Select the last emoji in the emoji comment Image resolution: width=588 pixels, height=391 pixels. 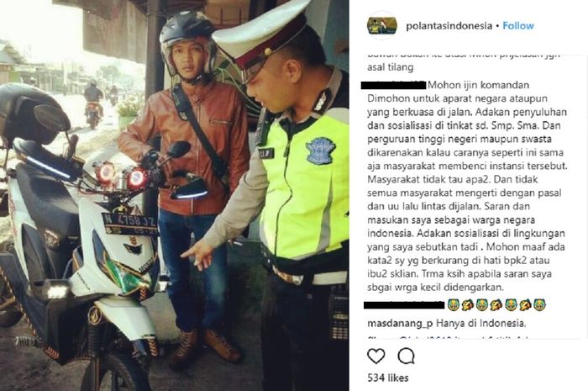pyautogui.click(x=539, y=304)
